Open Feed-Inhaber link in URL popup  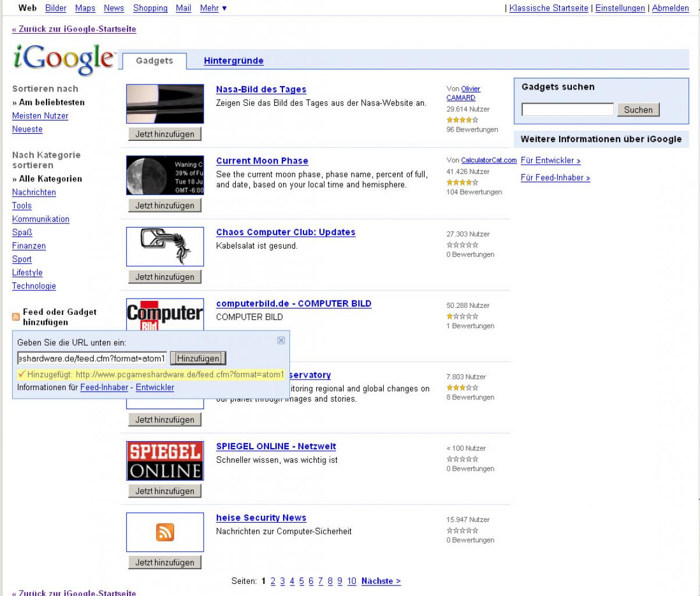(x=104, y=387)
